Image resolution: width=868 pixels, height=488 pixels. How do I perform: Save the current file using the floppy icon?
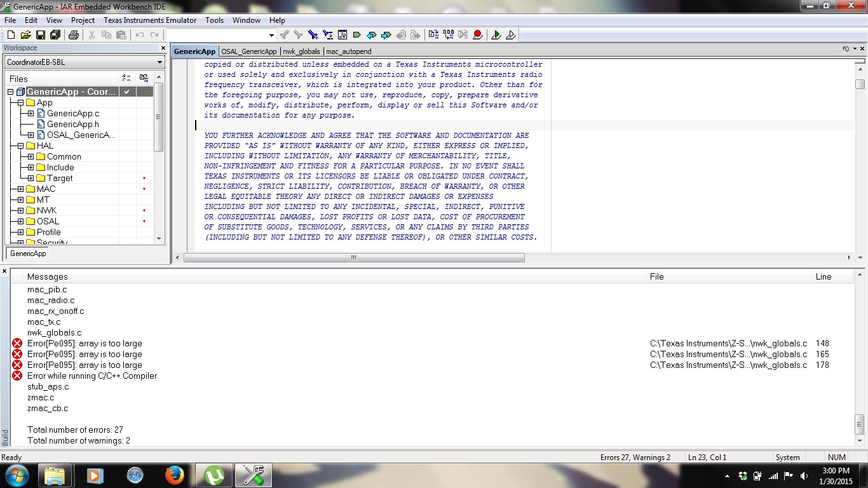coord(41,35)
